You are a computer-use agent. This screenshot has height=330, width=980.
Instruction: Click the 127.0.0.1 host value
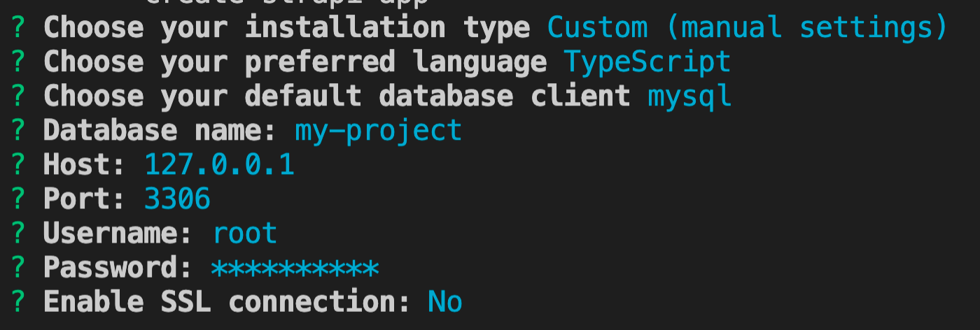tap(219, 165)
